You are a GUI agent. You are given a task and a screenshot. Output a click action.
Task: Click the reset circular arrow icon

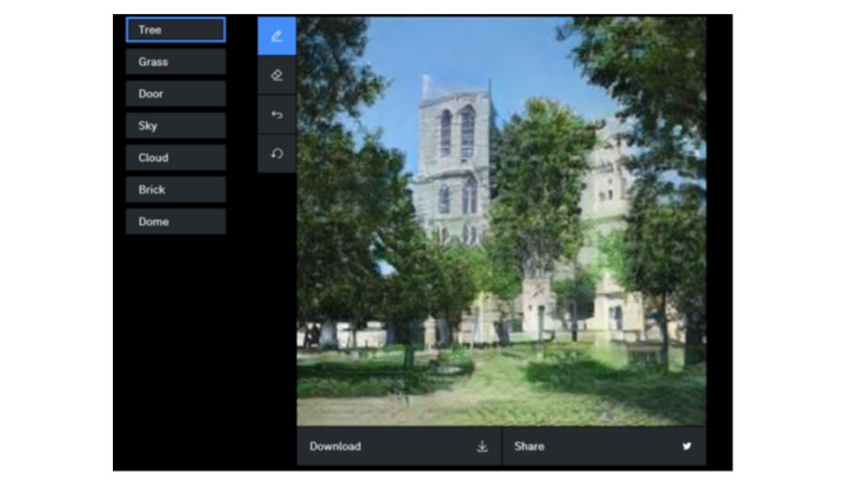276,154
